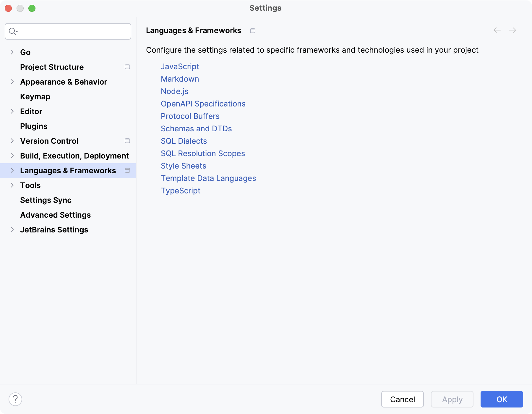Open the Node.js settings link

174,91
